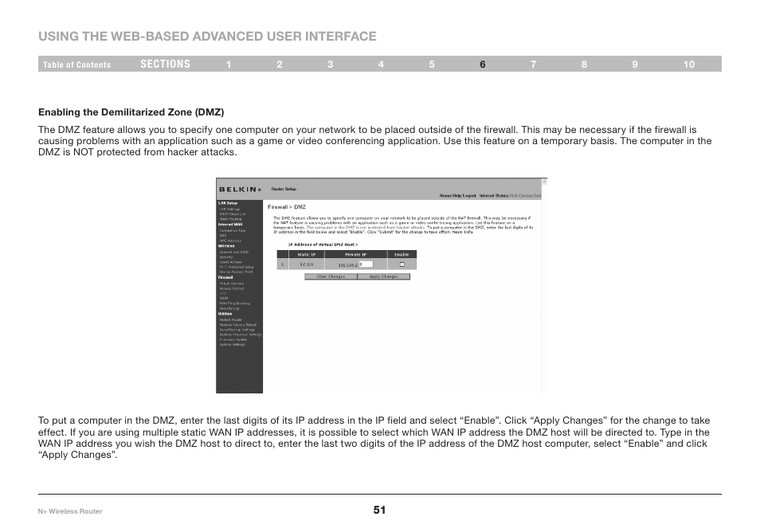Click the Logout link
This screenshot has width=760, height=532.
coord(469,196)
